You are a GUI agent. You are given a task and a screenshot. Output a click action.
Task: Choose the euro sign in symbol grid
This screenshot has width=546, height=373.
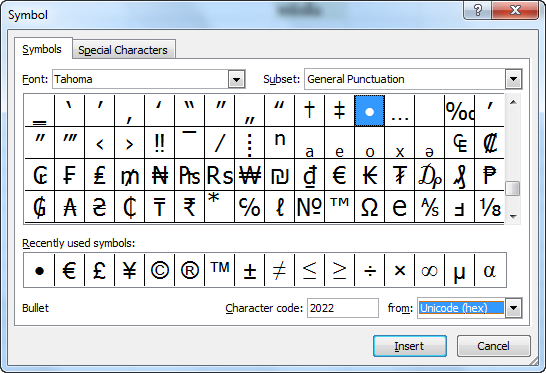pos(340,174)
